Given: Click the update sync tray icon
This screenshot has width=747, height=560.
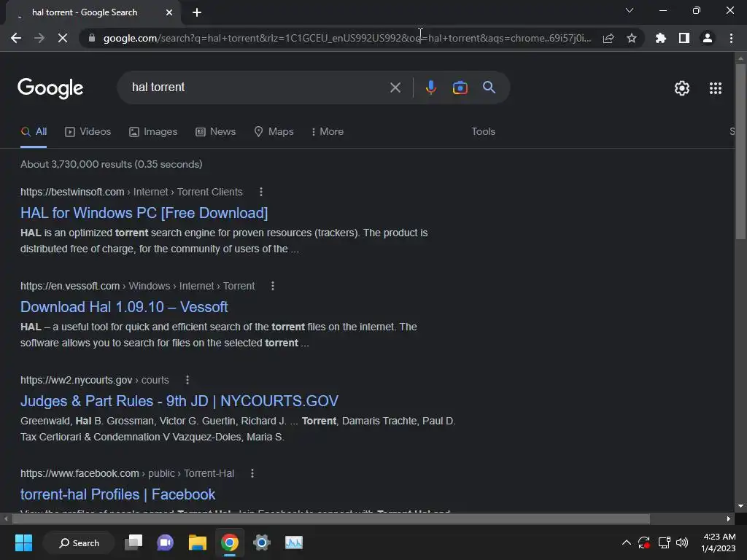Looking at the screenshot, I should 644,542.
